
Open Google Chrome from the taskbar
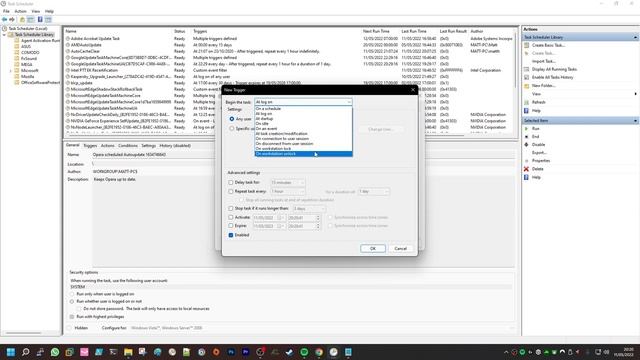(x=319, y=352)
